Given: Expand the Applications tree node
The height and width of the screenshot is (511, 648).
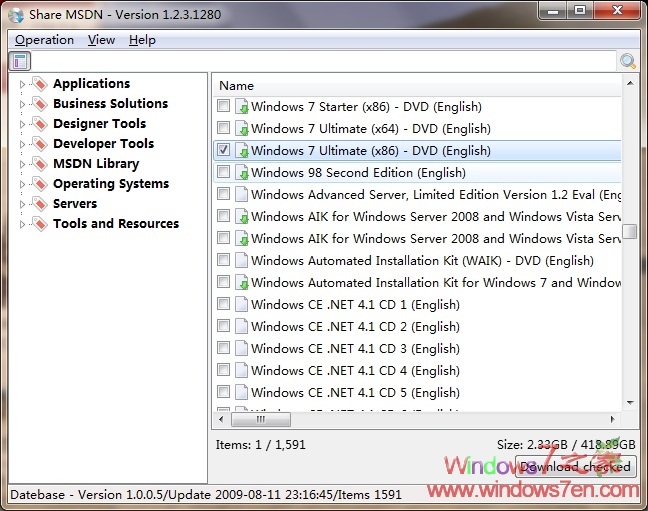Looking at the screenshot, I should tap(22, 84).
